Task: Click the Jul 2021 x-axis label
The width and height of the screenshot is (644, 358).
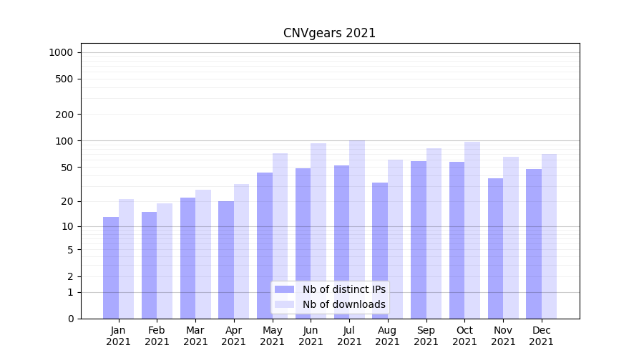Action: [x=349, y=336]
